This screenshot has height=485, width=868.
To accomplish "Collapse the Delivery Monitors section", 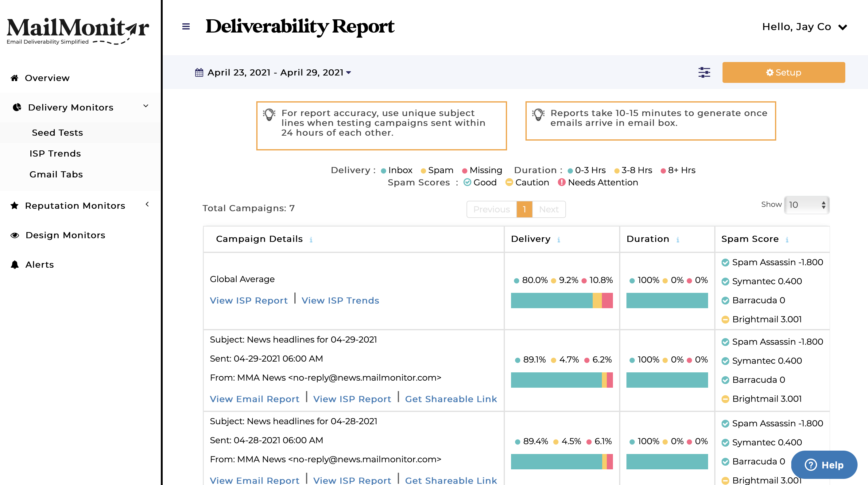I will [146, 106].
